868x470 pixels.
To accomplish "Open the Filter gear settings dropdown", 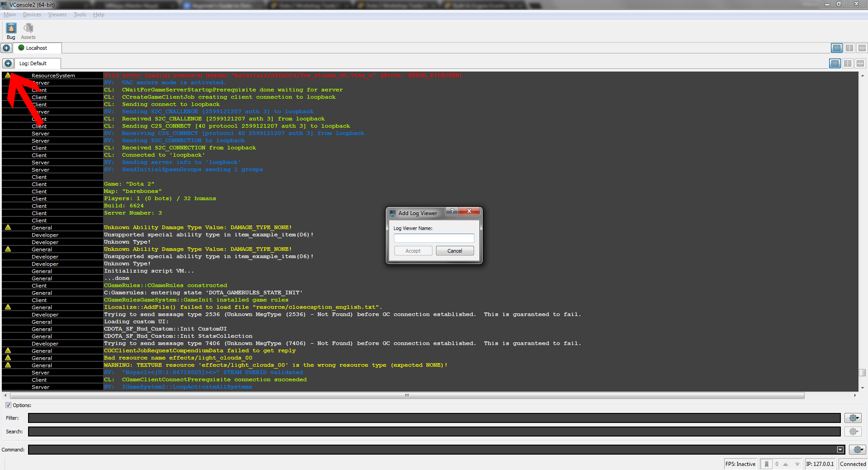I will coord(853,418).
